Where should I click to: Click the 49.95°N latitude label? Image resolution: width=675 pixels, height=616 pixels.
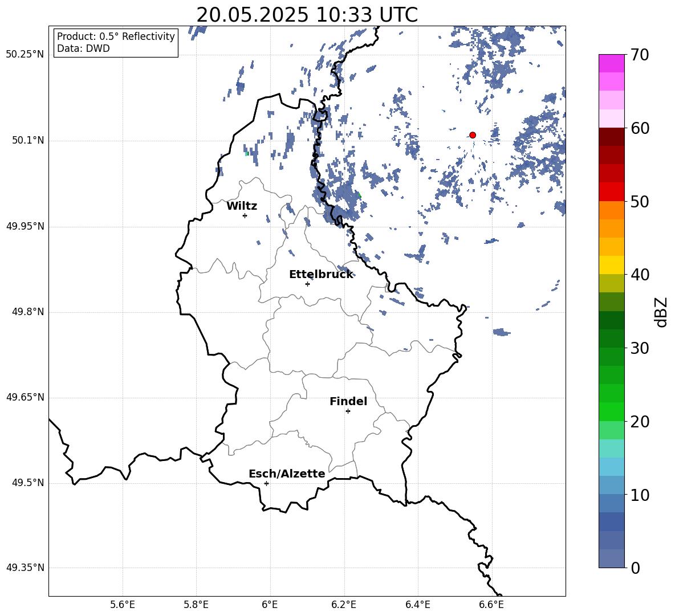(x=25, y=226)
